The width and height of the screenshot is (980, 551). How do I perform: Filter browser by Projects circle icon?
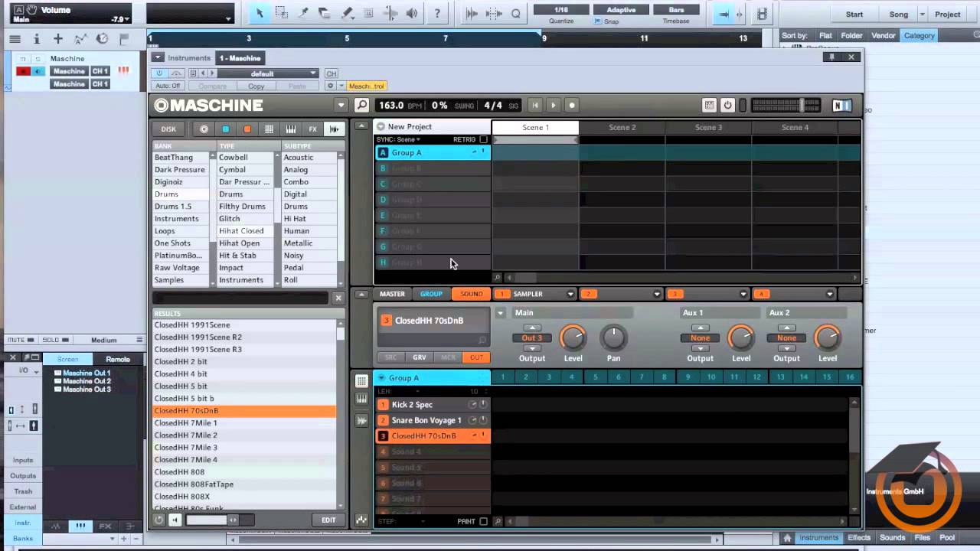(x=204, y=129)
